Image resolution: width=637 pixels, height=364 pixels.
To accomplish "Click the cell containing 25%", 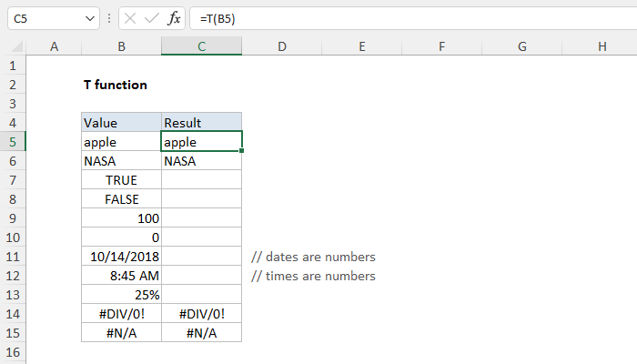I will click(x=121, y=295).
